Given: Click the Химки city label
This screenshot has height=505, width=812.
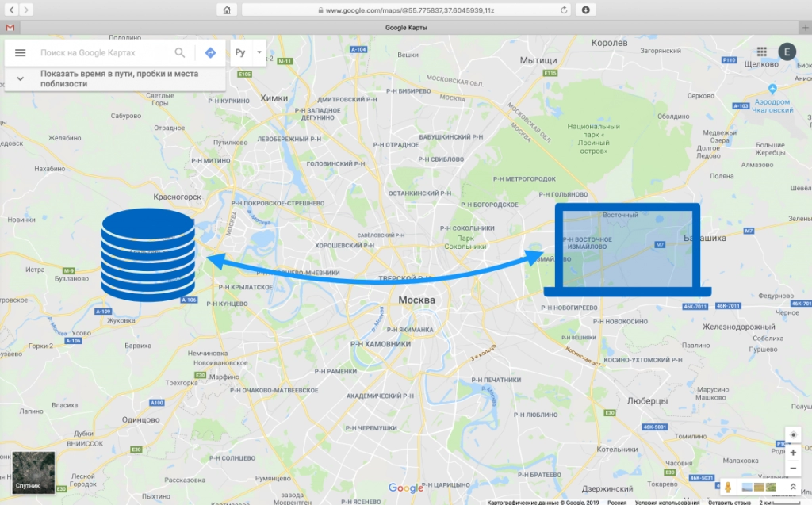Looking at the screenshot, I should tap(274, 98).
